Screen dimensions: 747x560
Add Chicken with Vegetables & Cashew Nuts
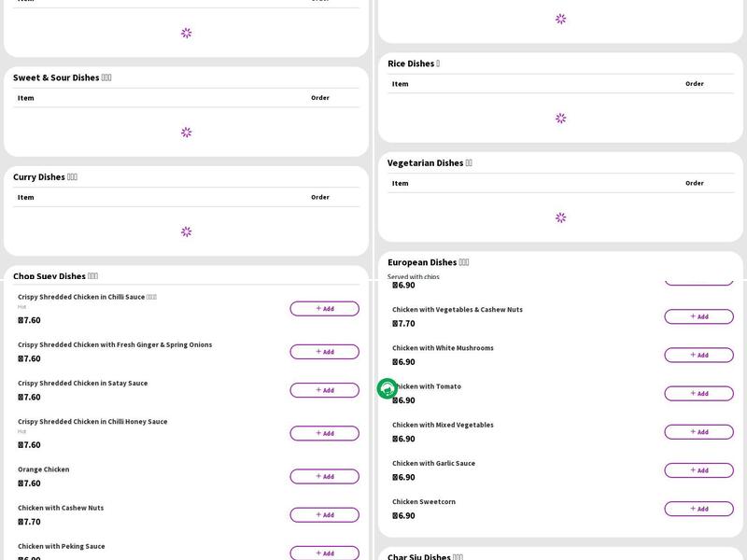pos(698,316)
